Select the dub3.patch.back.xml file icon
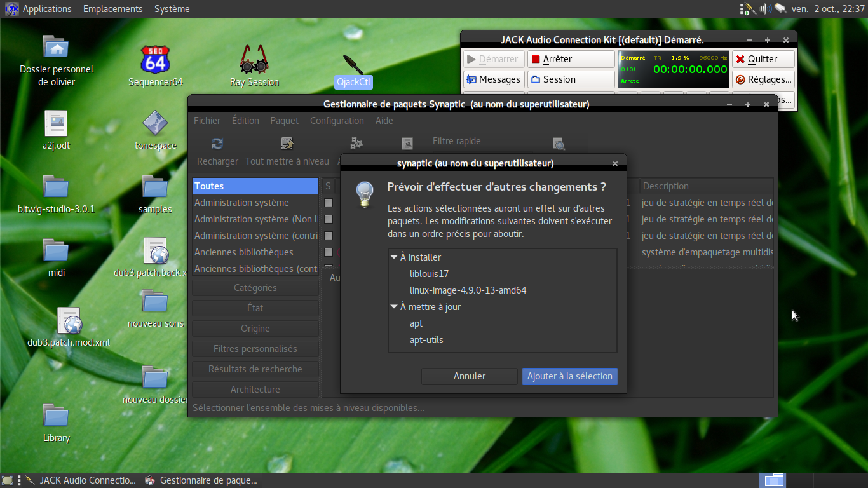The height and width of the screenshot is (488, 868). (x=155, y=250)
